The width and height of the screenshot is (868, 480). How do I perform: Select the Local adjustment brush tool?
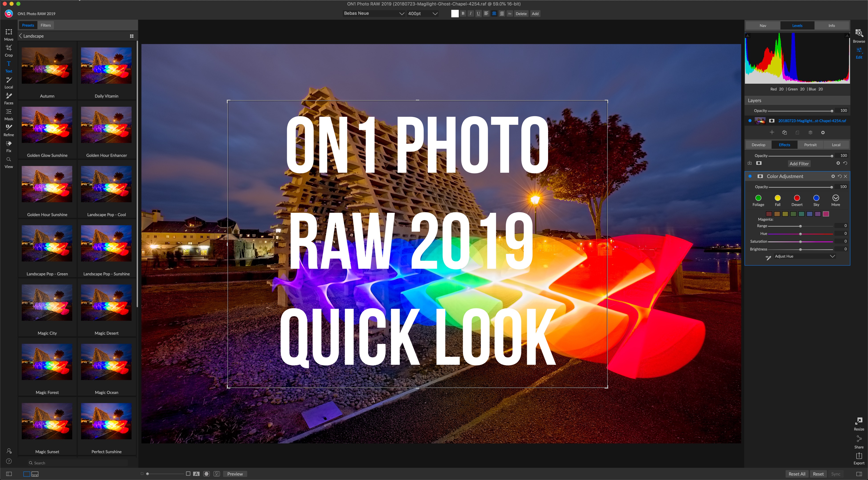coord(9,82)
